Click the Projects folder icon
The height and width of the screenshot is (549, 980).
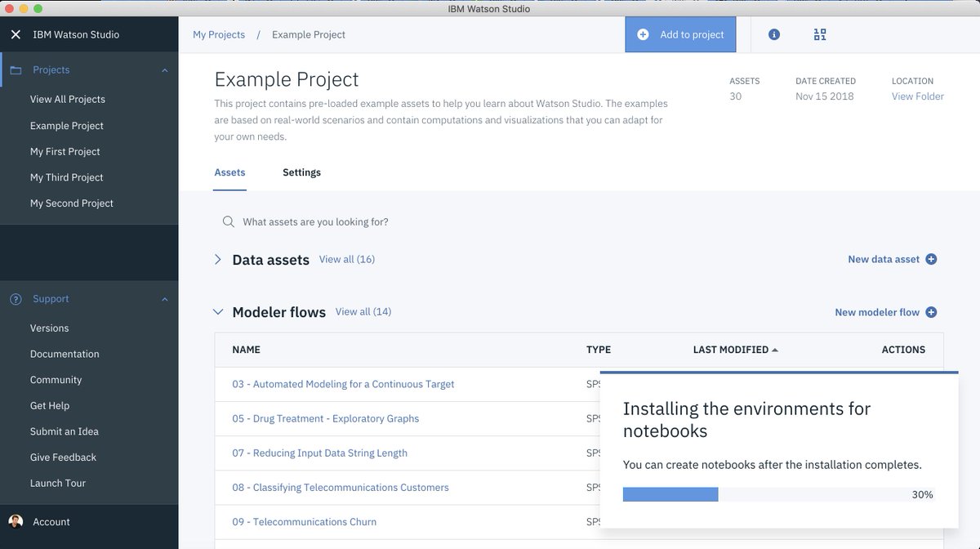point(16,70)
